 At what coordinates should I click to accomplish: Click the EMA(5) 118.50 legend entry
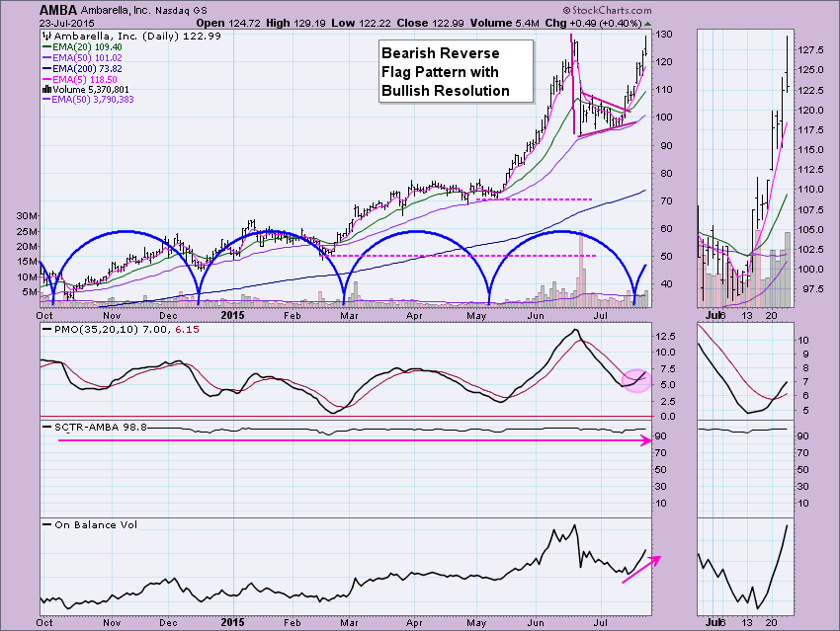tap(80, 79)
